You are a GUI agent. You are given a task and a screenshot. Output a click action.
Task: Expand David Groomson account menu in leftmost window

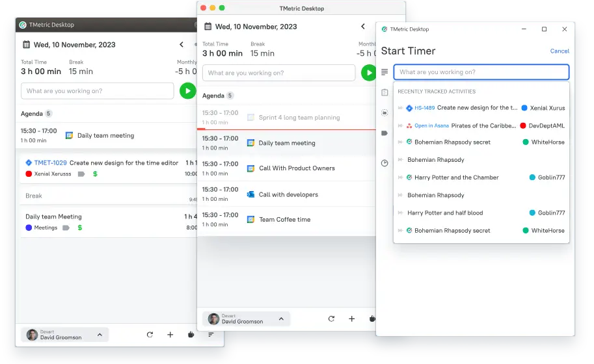click(100, 335)
